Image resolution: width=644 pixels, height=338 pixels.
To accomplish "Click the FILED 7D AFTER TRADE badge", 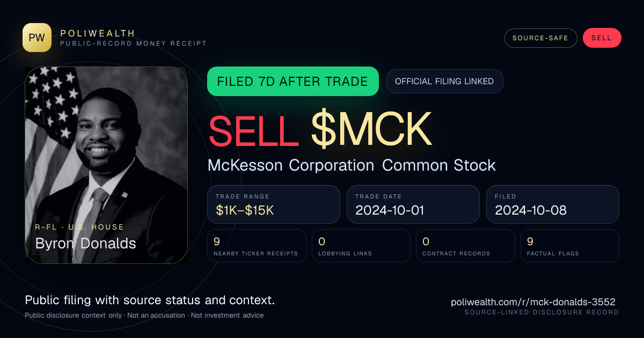I will click(293, 82).
